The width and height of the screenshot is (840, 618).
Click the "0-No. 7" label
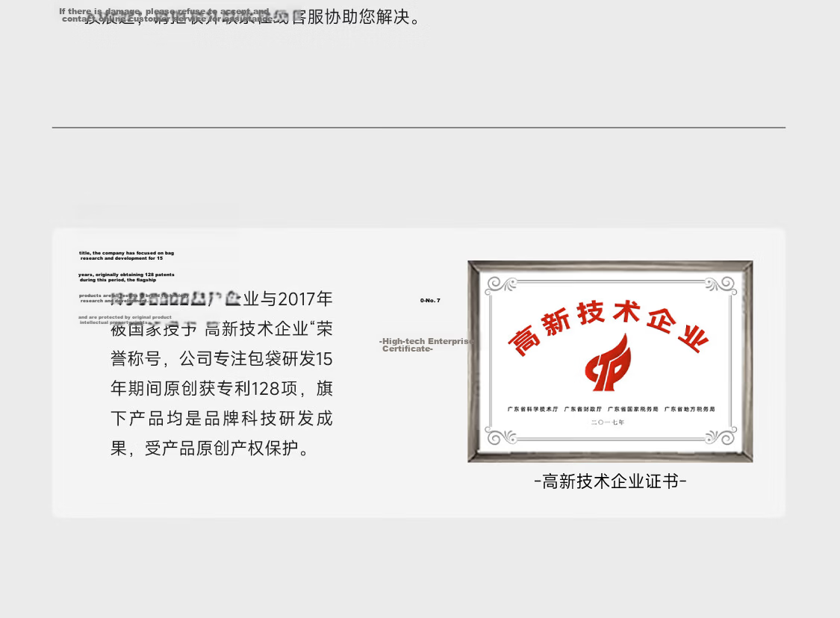(x=430, y=301)
